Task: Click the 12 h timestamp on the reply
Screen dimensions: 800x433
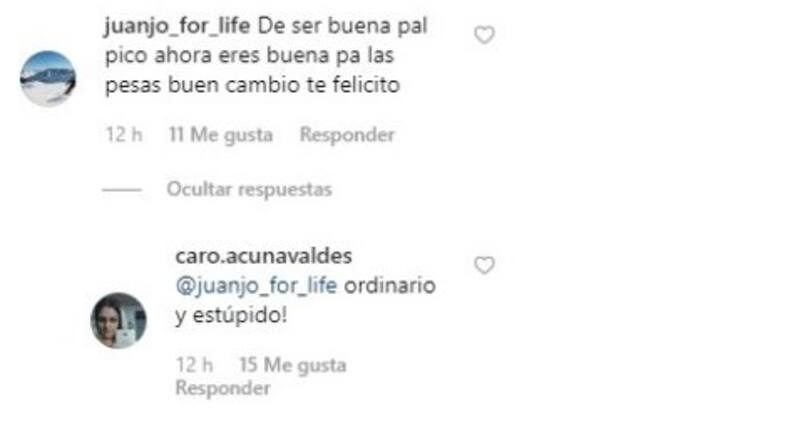Action: 194,365
